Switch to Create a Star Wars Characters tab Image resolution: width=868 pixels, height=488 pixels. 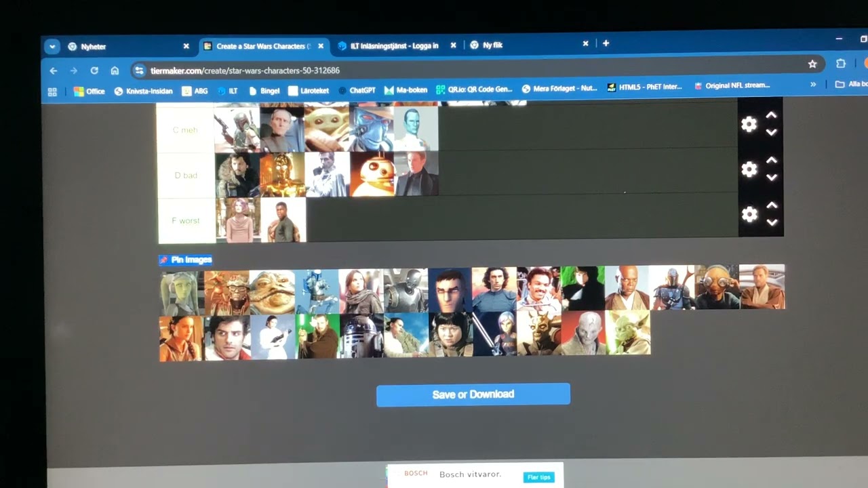pos(263,46)
